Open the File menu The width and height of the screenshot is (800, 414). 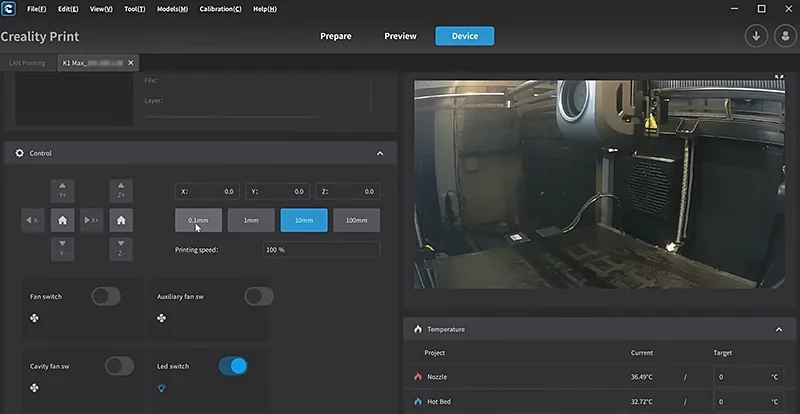tap(36, 9)
